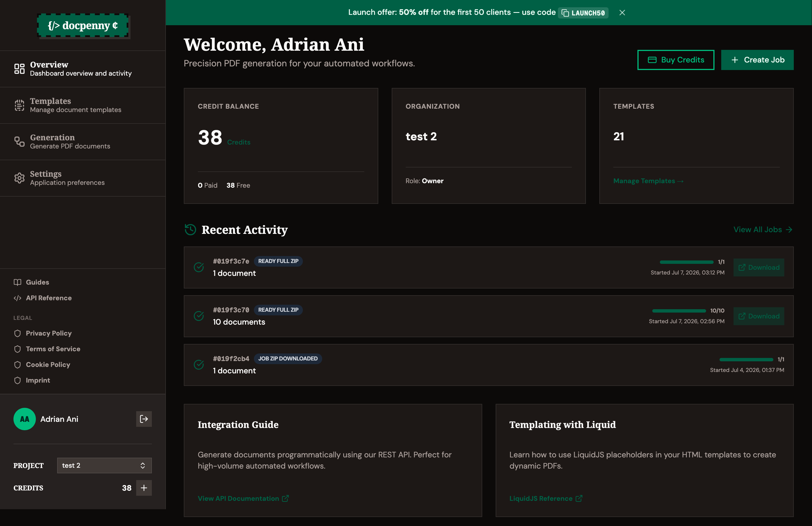Screen dimensions: 812x526
Task: Open the Terms of Service link
Action: (47, 349)
